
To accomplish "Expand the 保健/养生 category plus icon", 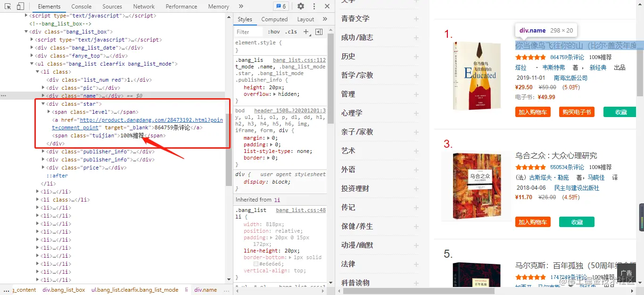I will click(416, 227).
